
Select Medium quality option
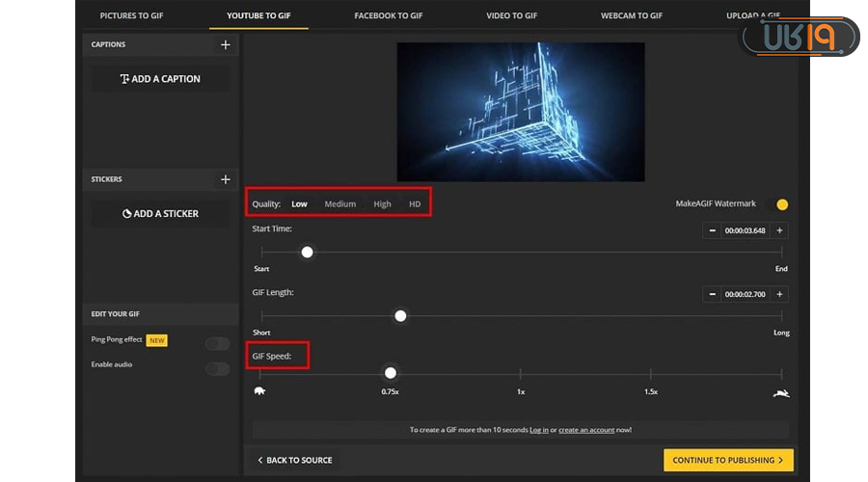(x=339, y=204)
